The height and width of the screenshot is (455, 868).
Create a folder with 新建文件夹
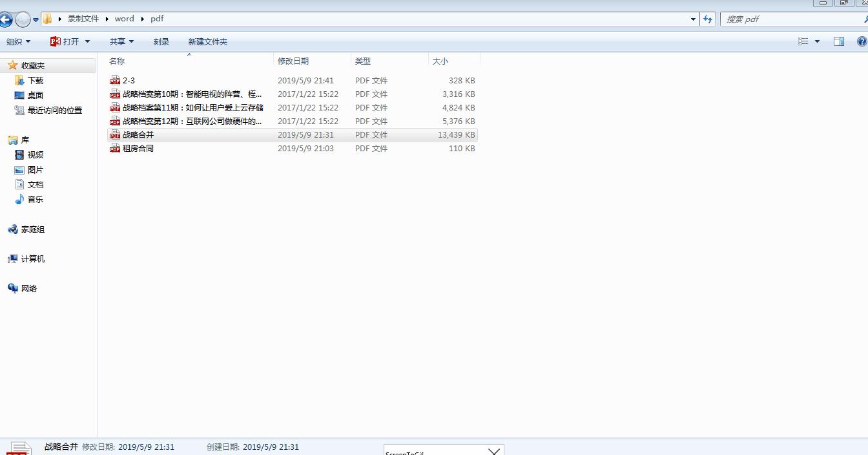coord(208,41)
